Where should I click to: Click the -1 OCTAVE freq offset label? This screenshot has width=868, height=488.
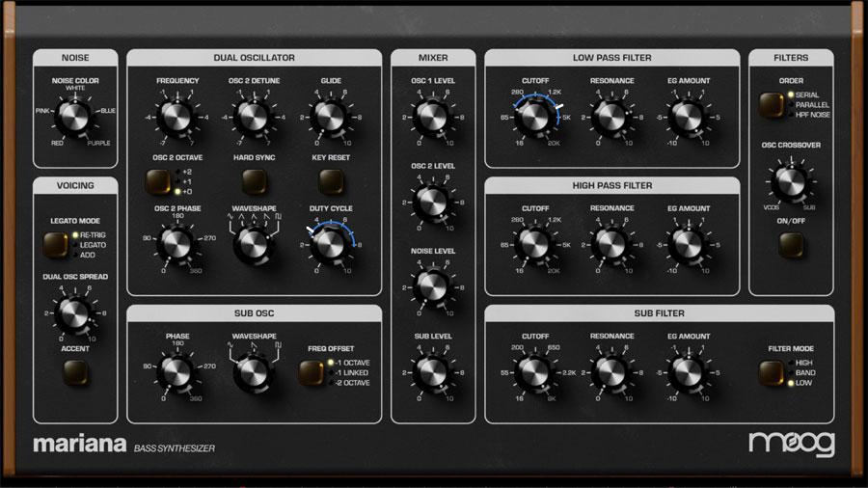pos(353,363)
